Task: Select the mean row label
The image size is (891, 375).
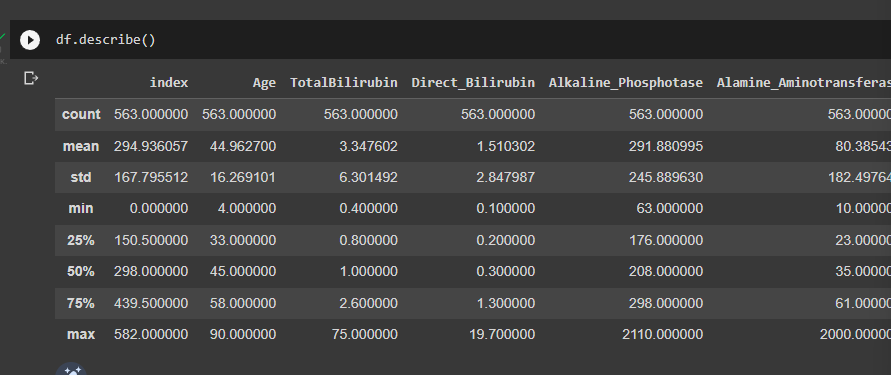Action: click(81, 146)
